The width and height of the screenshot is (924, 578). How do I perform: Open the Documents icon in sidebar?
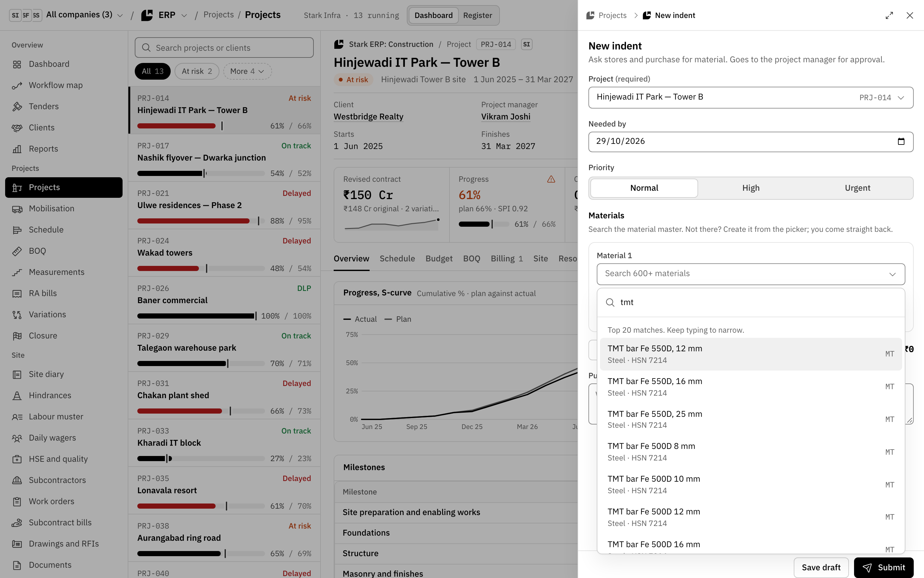click(x=17, y=565)
